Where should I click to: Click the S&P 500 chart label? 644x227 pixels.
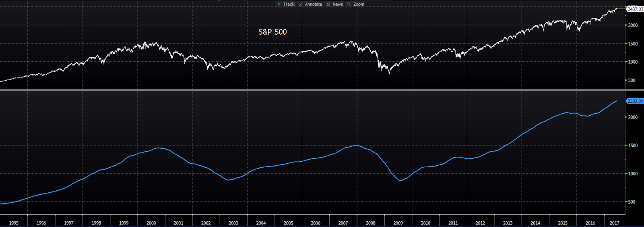coord(272,32)
